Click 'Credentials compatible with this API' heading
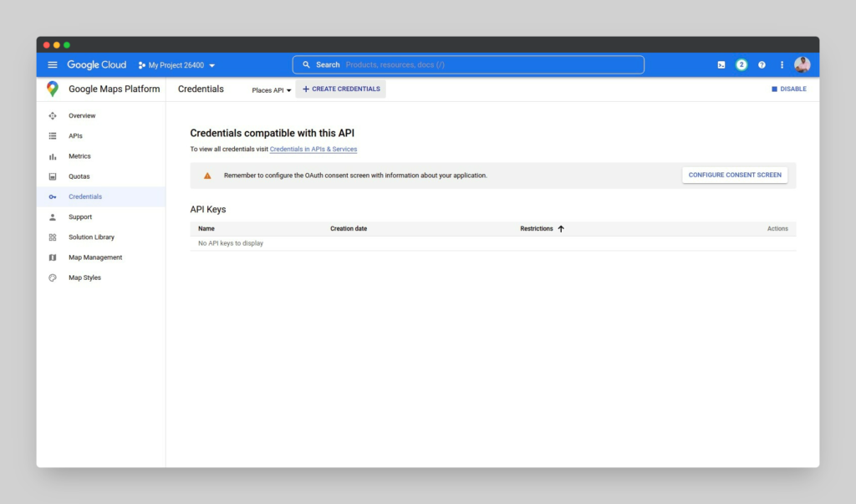Viewport: 856px width, 504px height. pos(272,133)
